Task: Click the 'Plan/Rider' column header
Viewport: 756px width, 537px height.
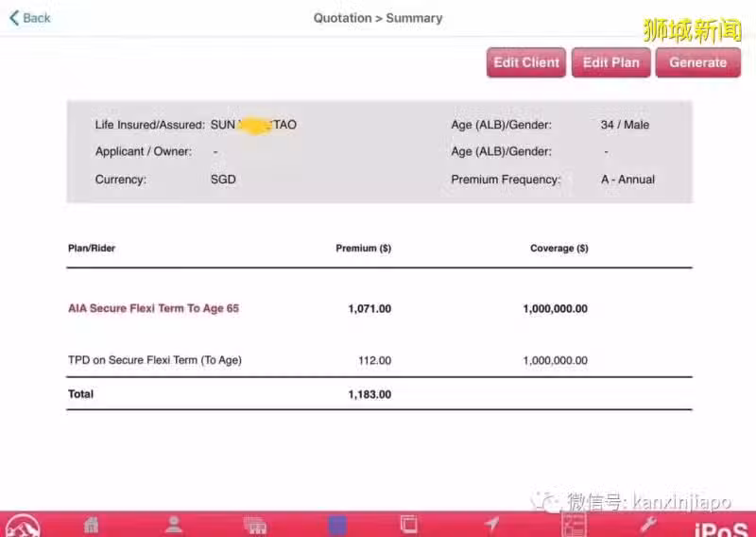Action: 92,248
